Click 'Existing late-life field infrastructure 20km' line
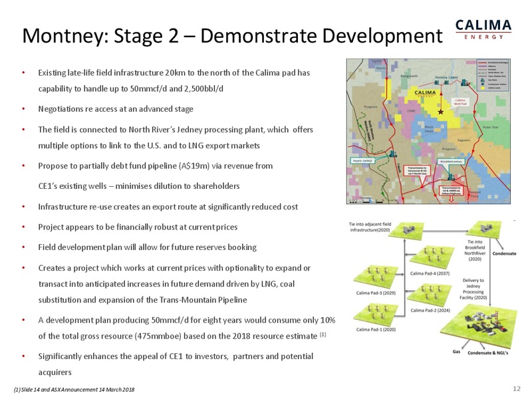The width and height of the screenshot is (532, 399). 174,73
